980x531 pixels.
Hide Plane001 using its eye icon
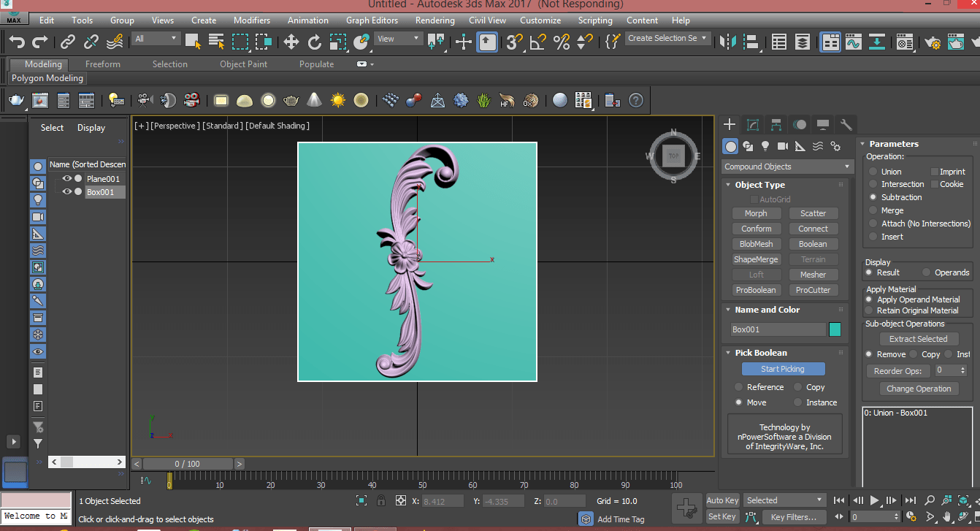[x=66, y=179]
